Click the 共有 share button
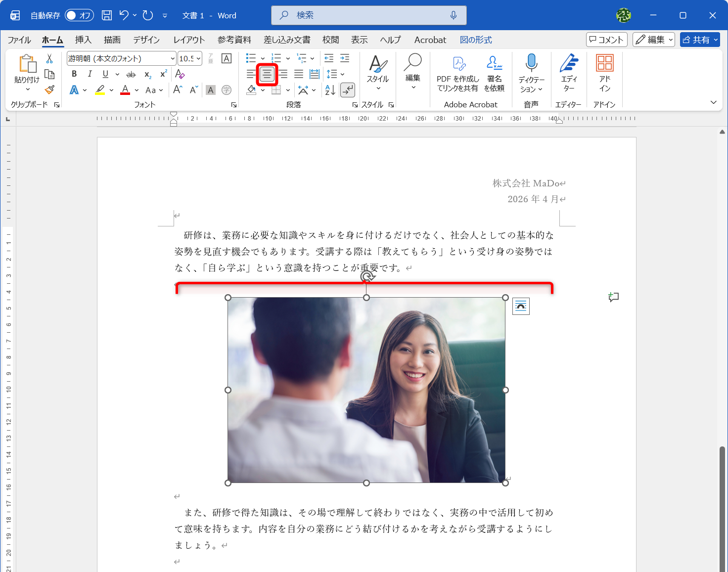 [699, 40]
